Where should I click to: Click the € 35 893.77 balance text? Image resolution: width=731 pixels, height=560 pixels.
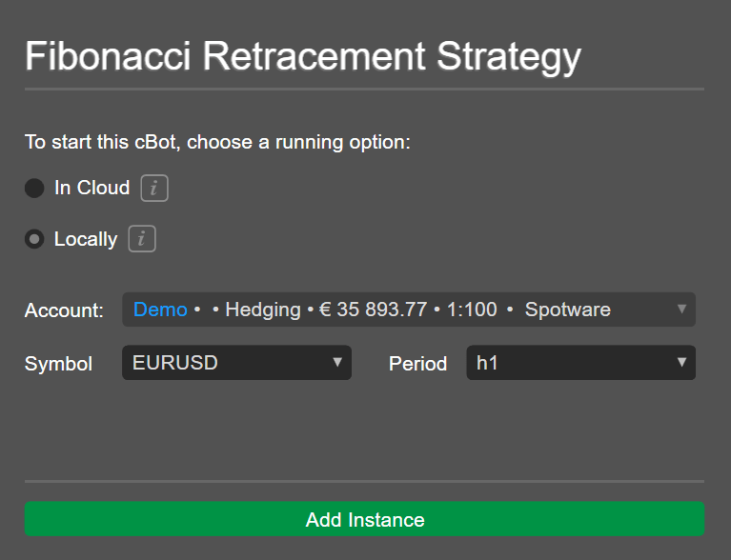point(373,310)
